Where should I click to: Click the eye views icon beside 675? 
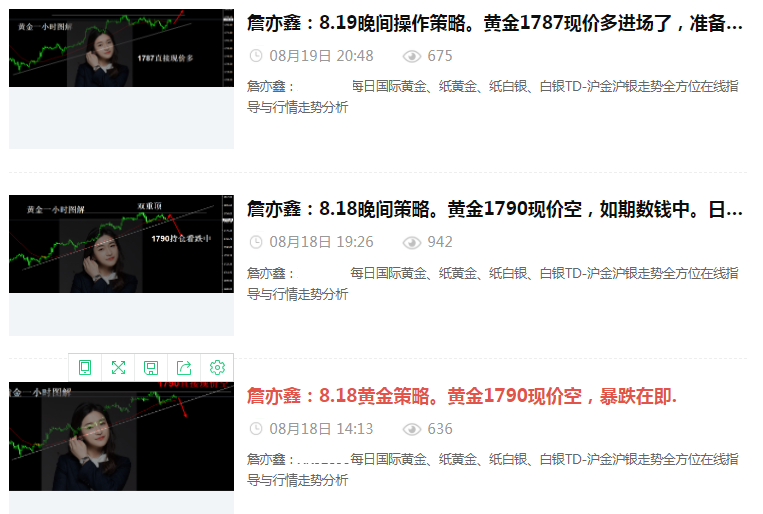[412, 56]
